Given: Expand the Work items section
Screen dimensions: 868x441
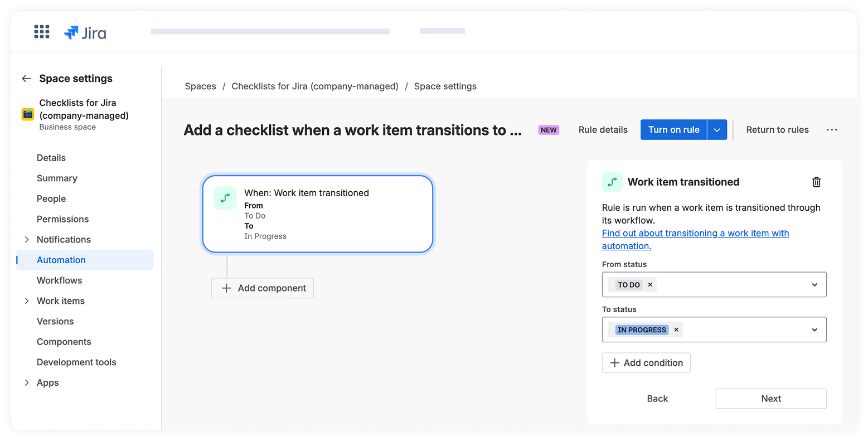Looking at the screenshot, I should [x=26, y=301].
